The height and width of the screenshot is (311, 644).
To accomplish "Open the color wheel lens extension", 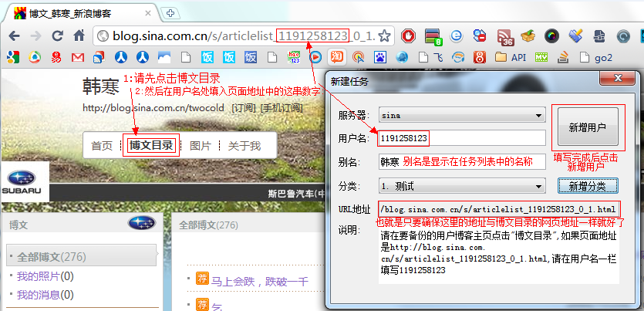I will (551, 36).
